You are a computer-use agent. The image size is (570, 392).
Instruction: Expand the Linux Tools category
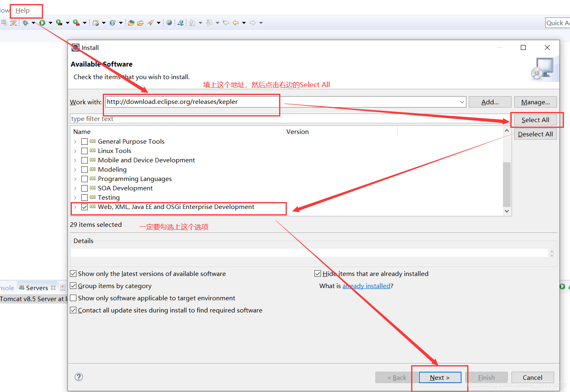click(x=75, y=151)
